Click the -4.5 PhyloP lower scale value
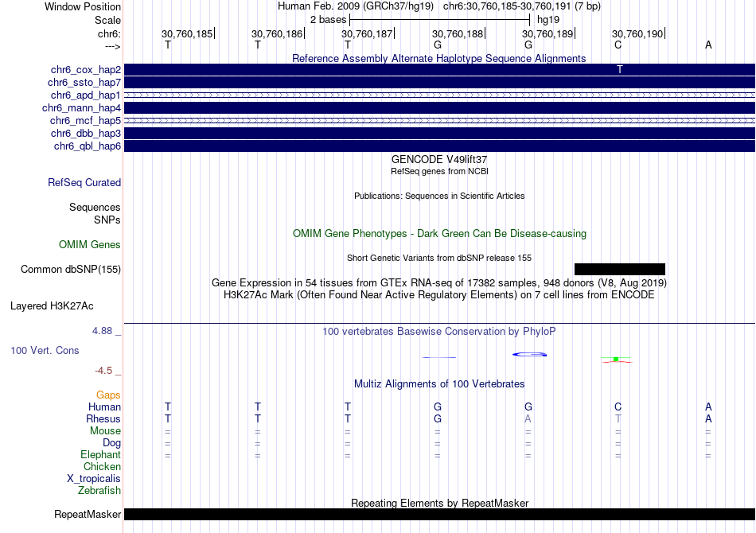The height and width of the screenshot is (533, 756). tap(103, 371)
